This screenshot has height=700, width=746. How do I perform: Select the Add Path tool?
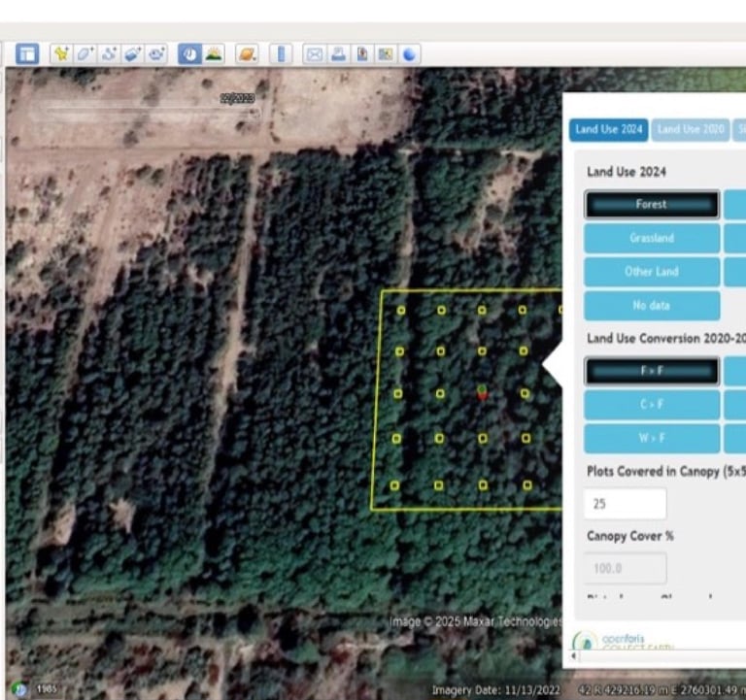109,53
